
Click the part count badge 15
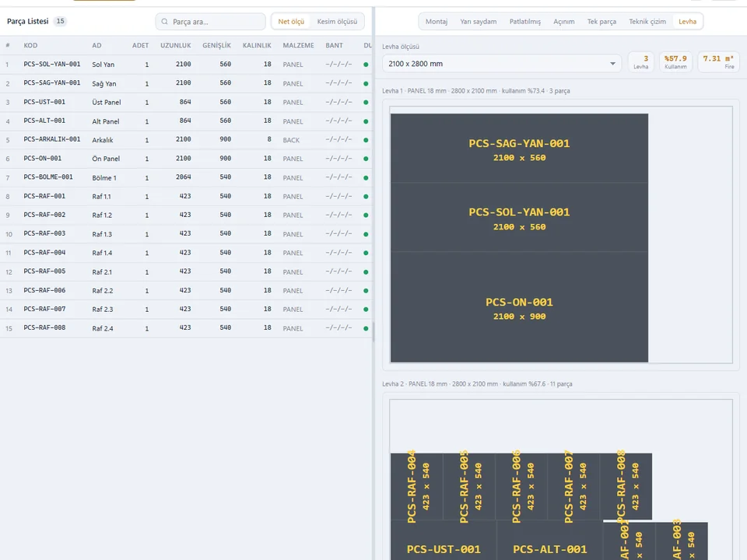[x=60, y=21]
